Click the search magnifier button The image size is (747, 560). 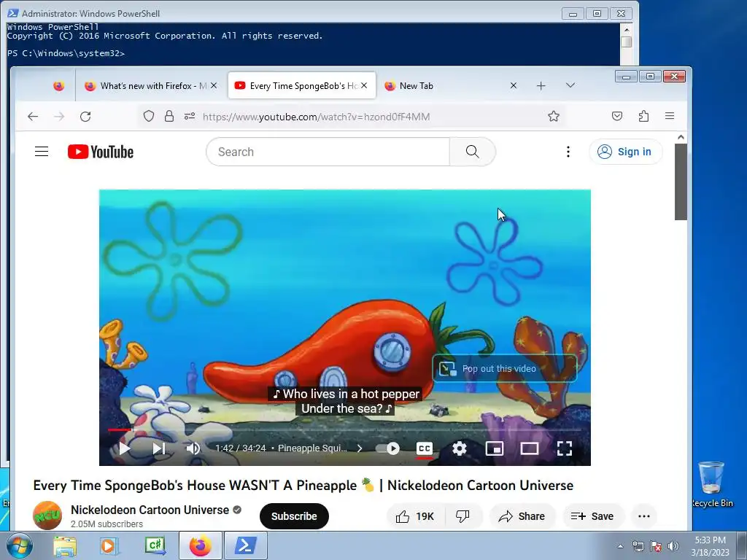coord(472,152)
